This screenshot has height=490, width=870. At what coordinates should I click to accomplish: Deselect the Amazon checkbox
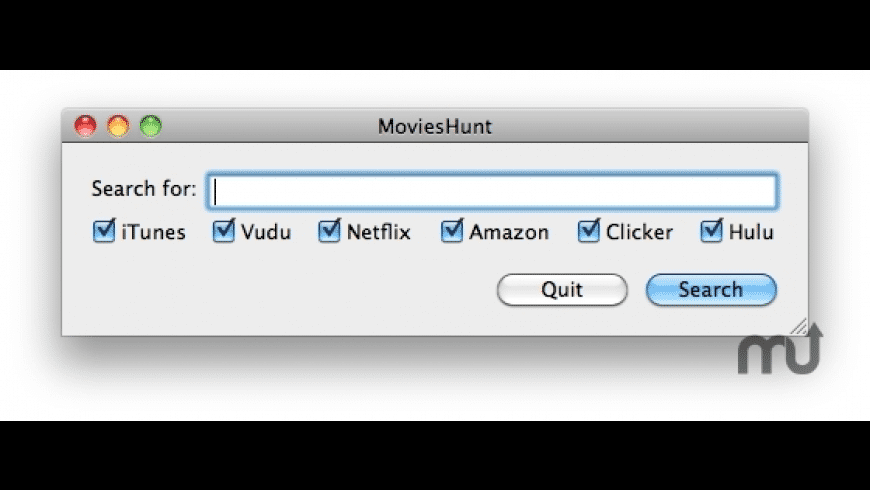(452, 232)
